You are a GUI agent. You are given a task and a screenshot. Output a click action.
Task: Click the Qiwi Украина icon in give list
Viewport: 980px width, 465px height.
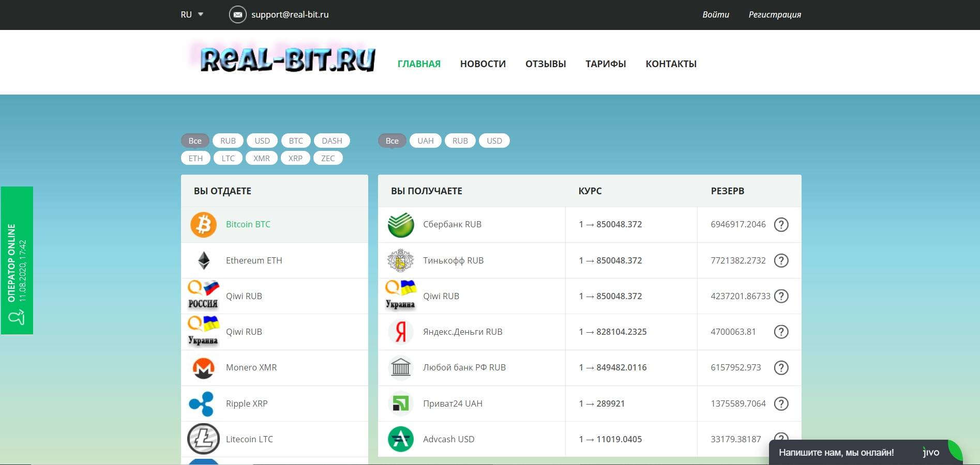pos(203,332)
